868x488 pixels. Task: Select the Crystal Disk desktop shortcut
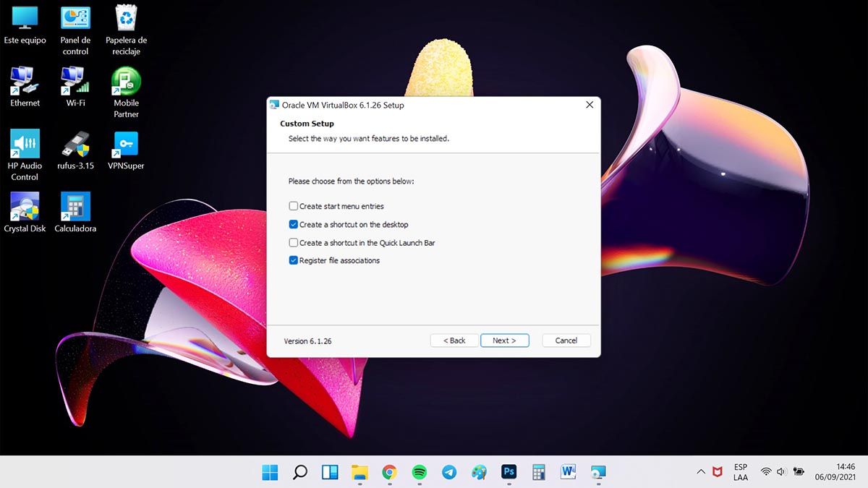coord(25,207)
